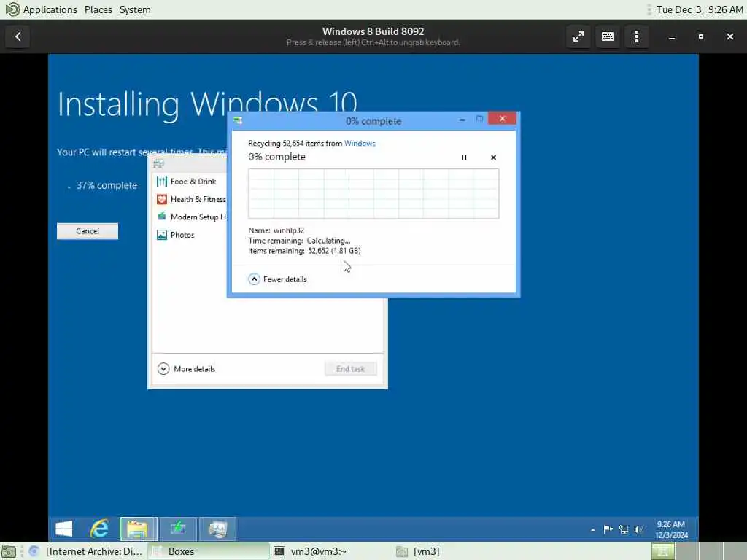Image resolution: width=747 pixels, height=560 pixels.
Task: Click show desktop icon in bottom panel
Action: click(9, 551)
